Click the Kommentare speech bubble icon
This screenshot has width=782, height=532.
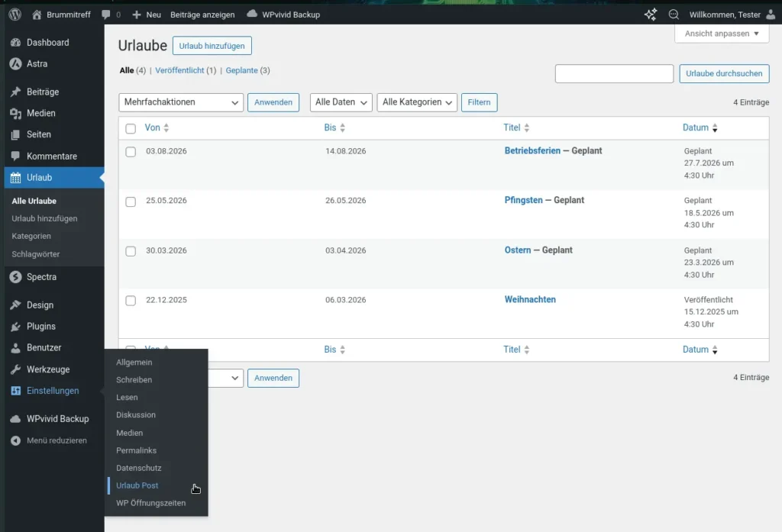click(x=15, y=156)
